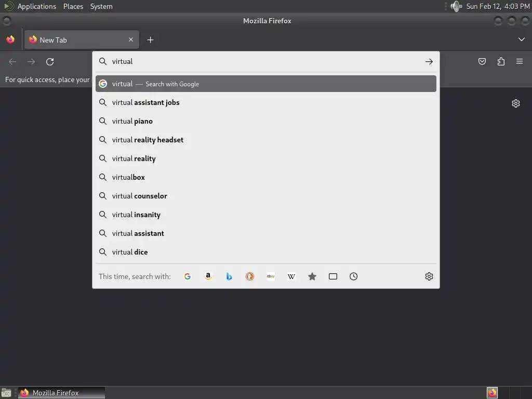
Task: Click the magnifier icon in address bar
Action: point(103,61)
